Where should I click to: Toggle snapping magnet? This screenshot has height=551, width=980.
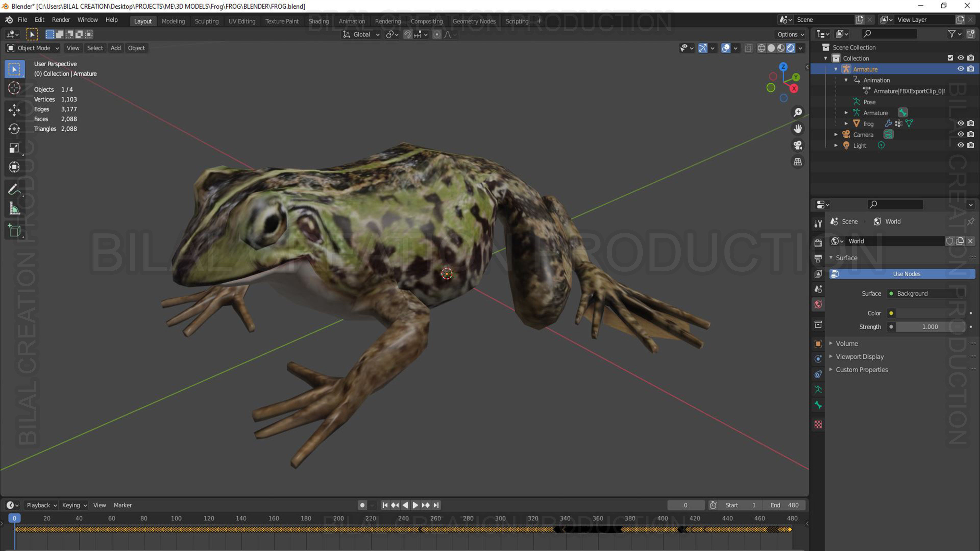pos(408,35)
